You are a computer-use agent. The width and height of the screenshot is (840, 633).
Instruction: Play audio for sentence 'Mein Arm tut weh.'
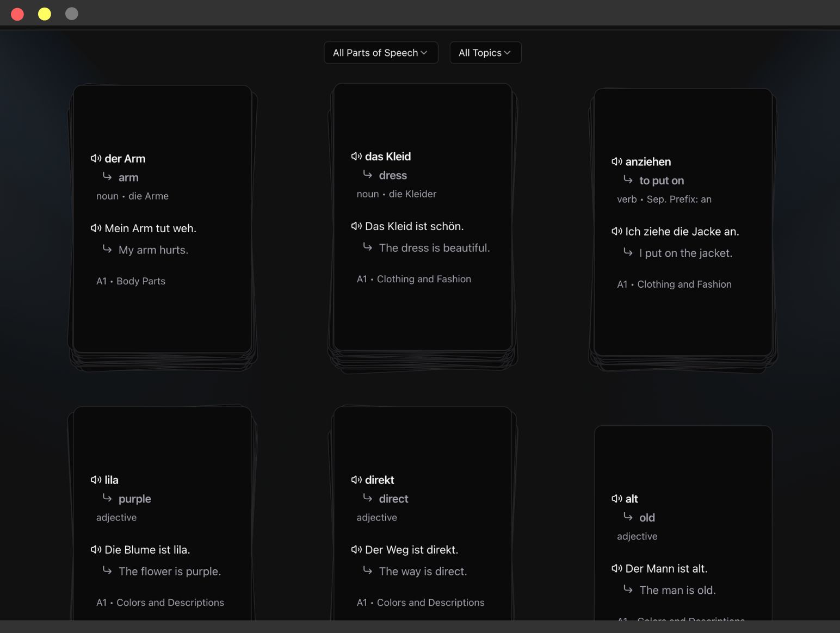coord(96,228)
